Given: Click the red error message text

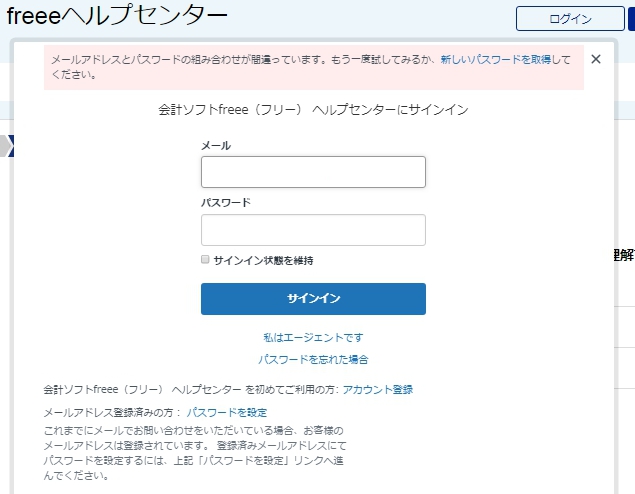Looking at the screenshot, I should 240,60.
